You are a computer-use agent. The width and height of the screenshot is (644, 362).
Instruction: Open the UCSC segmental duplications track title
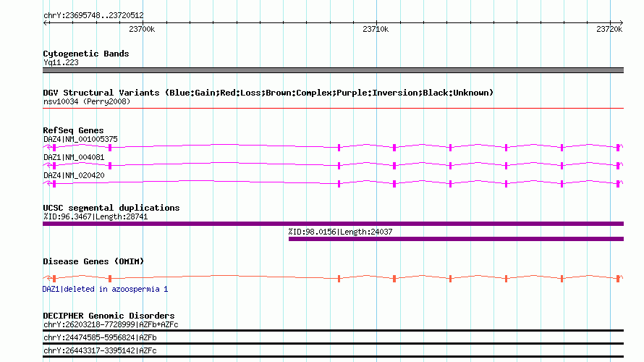[x=111, y=208]
